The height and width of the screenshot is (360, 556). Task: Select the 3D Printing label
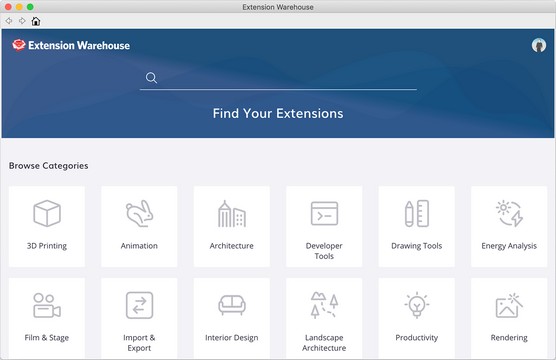point(47,246)
